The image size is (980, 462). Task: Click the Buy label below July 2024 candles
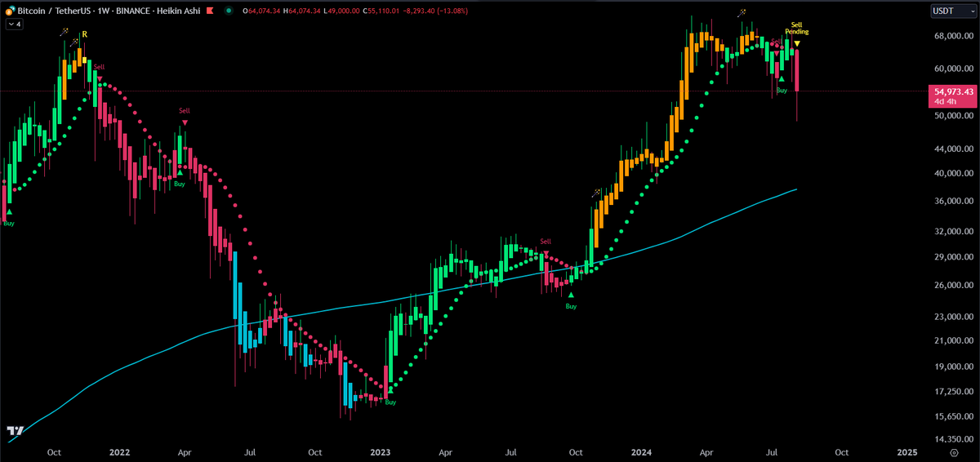click(782, 90)
